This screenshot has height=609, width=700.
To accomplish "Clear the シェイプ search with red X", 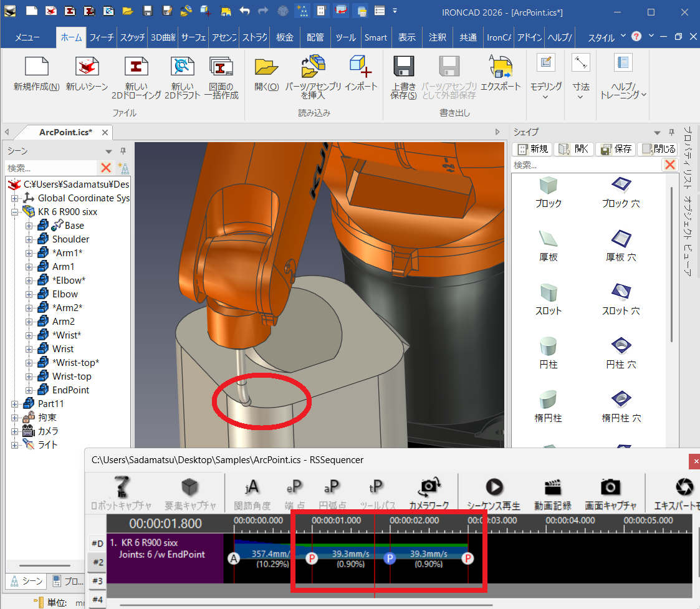I will click(x=669, y=165).
